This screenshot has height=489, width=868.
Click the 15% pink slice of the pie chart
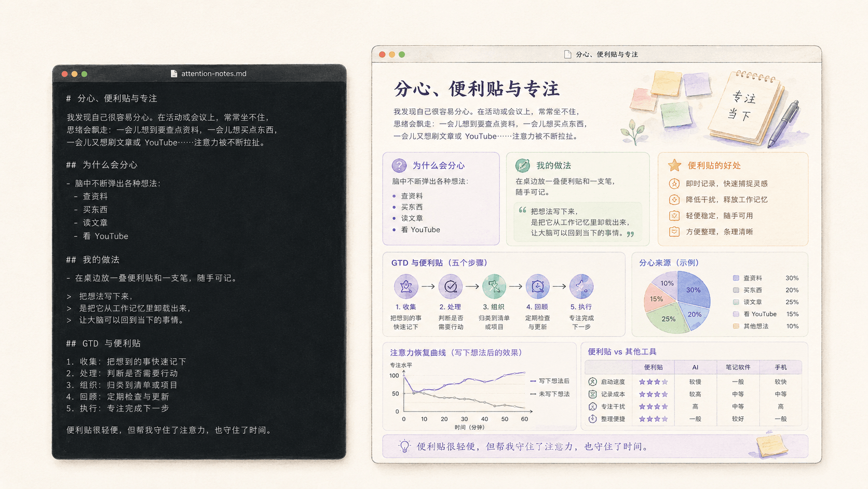[657, 298]
